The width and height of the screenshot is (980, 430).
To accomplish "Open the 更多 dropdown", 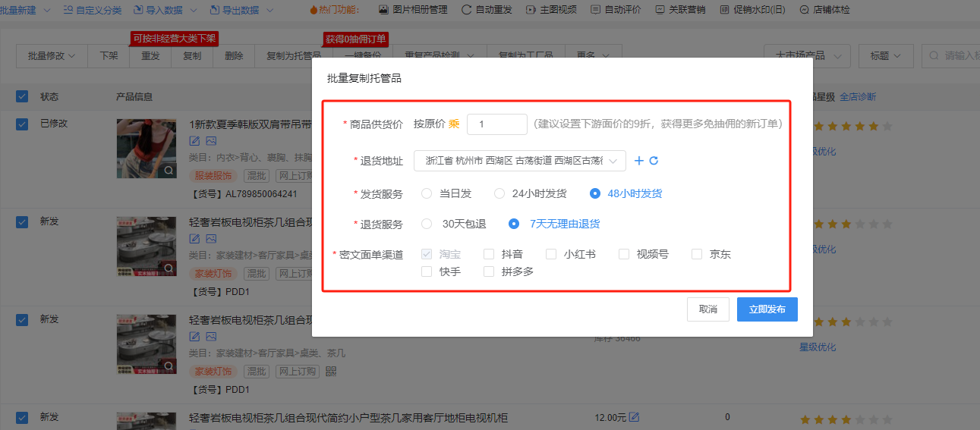I will click(593, 56).
